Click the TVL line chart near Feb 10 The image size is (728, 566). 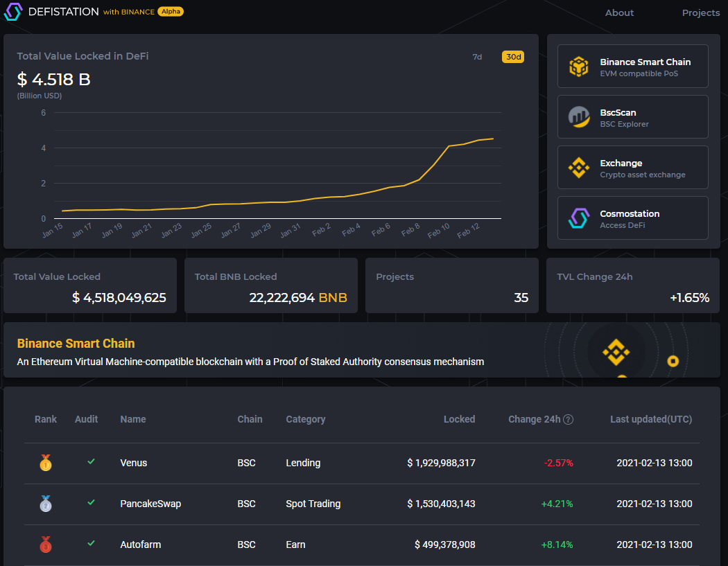coord(449,146)
